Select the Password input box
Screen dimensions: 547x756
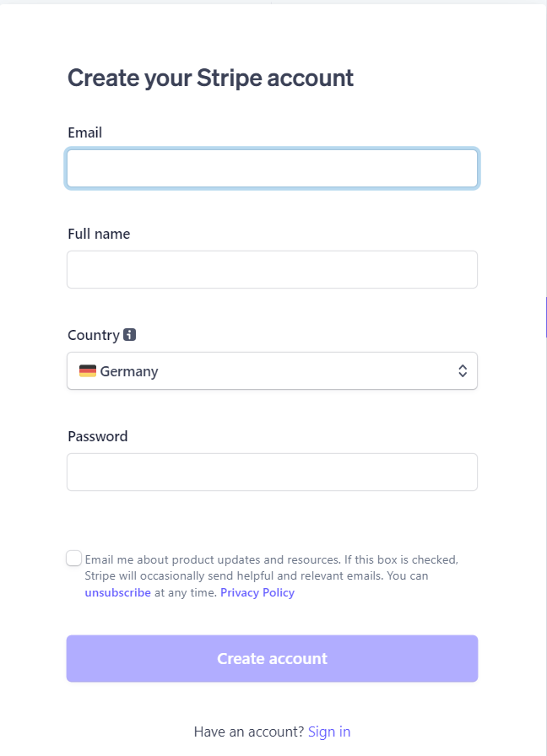coord(272,472)
